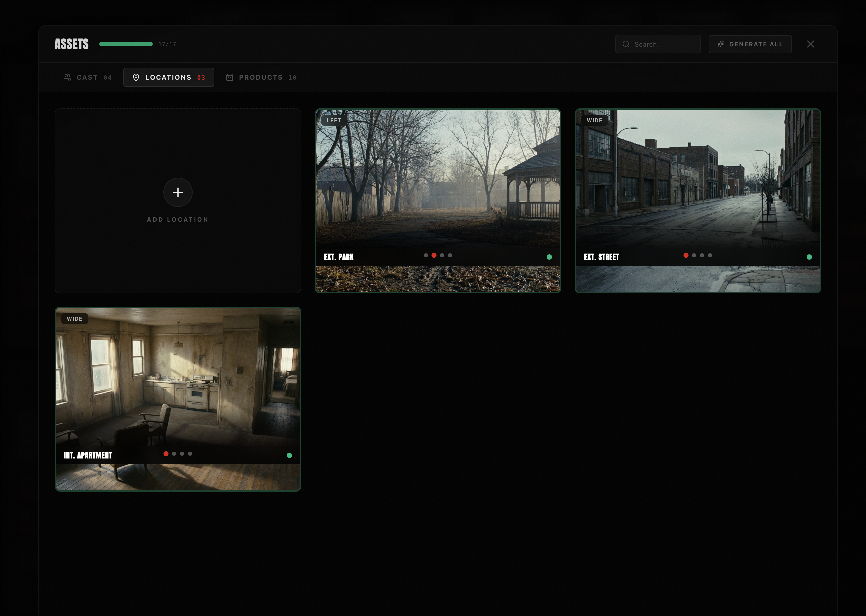Image resolution: width=866 pixels, height=616 pixels.
Task: Click the sparkle icon on Generate All
Action: (x=721, y=44)
